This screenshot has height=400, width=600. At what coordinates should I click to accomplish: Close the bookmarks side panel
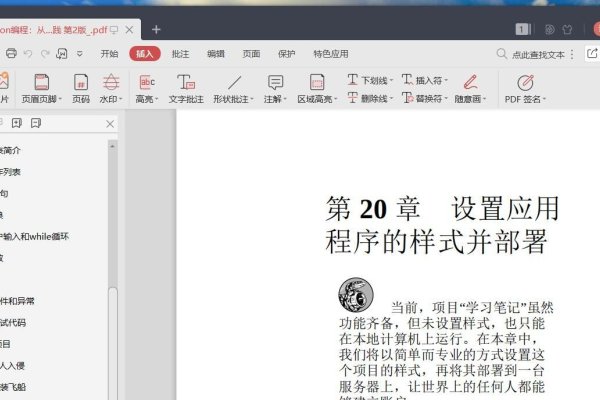(110, 124)
